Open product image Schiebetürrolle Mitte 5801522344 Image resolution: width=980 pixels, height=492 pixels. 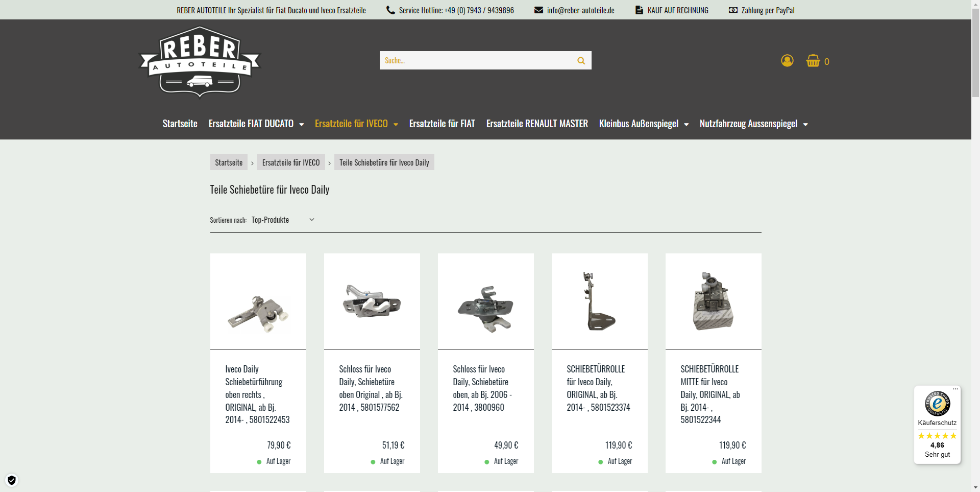pyautogui.click(x=714, y=301)
